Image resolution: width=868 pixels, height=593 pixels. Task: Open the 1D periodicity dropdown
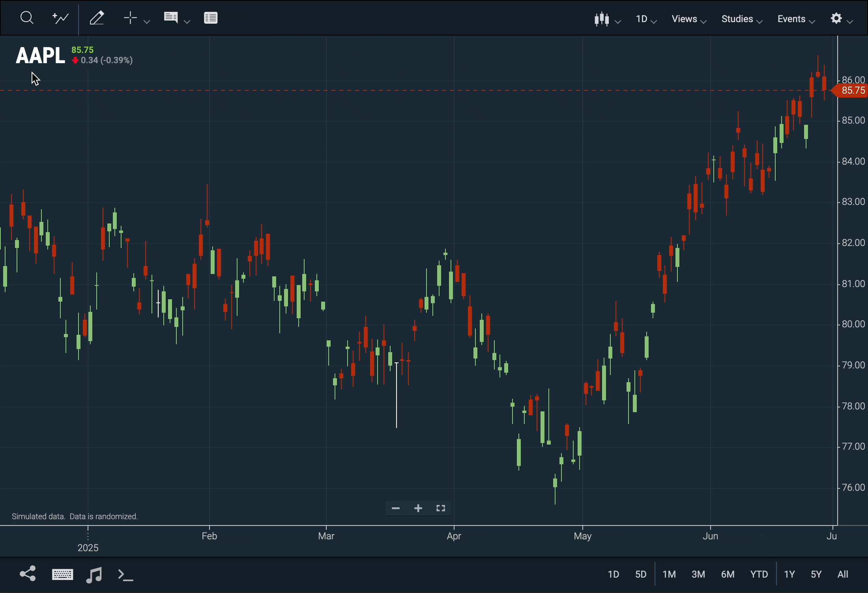(x=647, y=19)
